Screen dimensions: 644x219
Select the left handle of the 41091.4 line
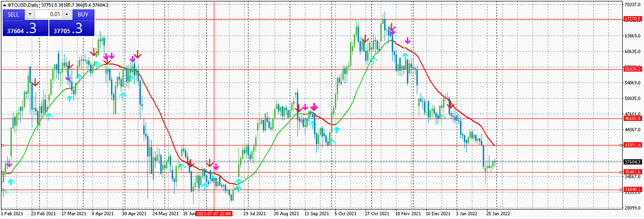[2, 145]
